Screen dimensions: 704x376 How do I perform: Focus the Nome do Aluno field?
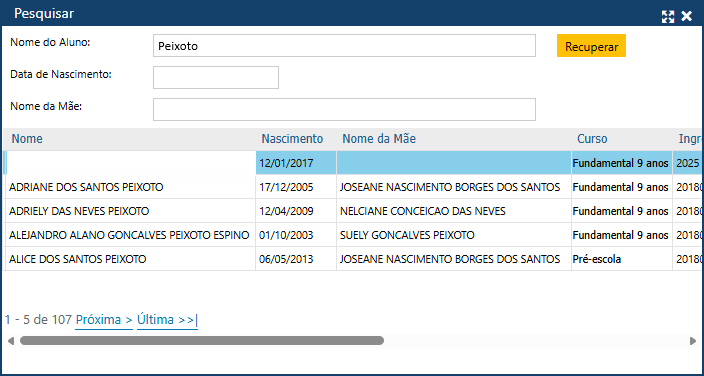point(344,45)
